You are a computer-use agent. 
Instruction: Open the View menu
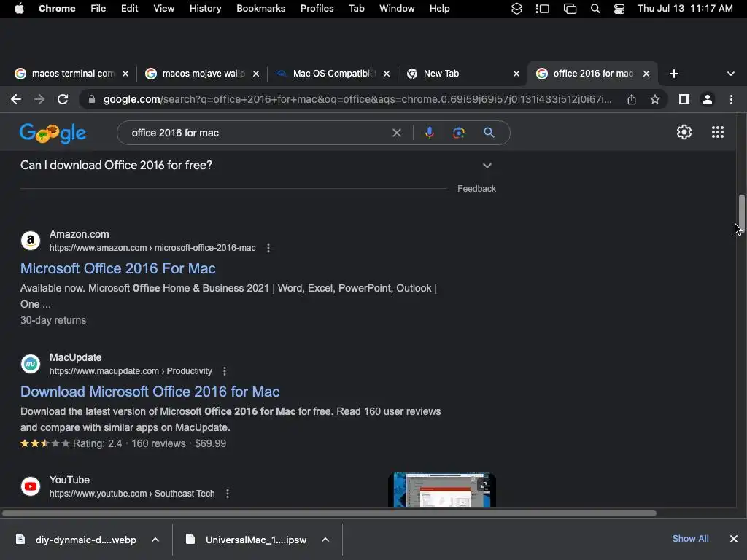pyautogui.click(x=163, y=9)
